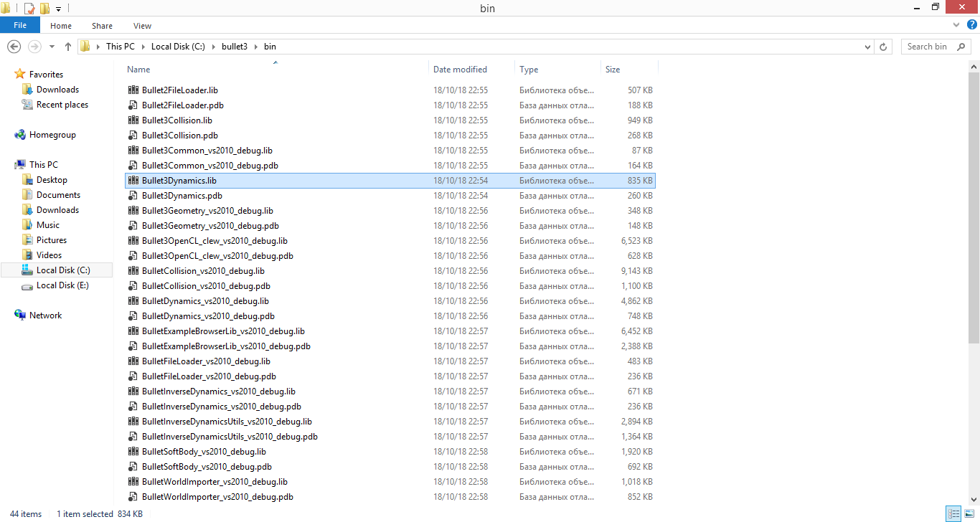Click the Homegroup icon in sidebar

(20, 135)
